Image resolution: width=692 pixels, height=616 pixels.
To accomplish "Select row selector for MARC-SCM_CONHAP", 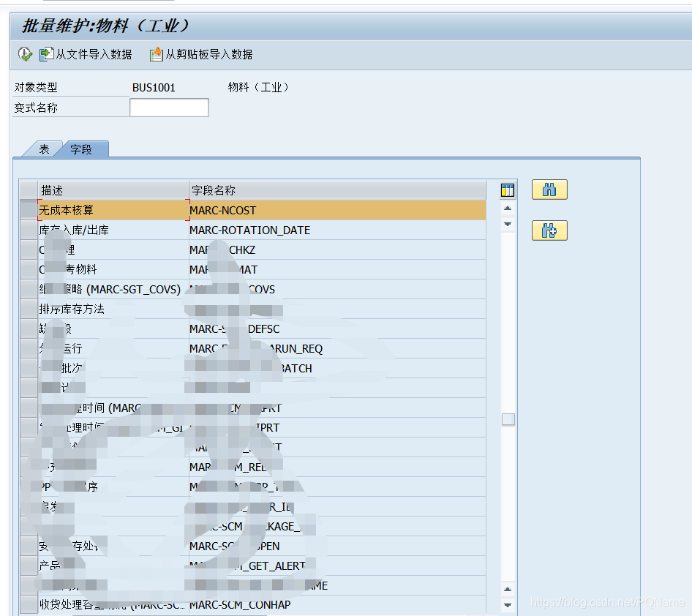I will [29, 604].
